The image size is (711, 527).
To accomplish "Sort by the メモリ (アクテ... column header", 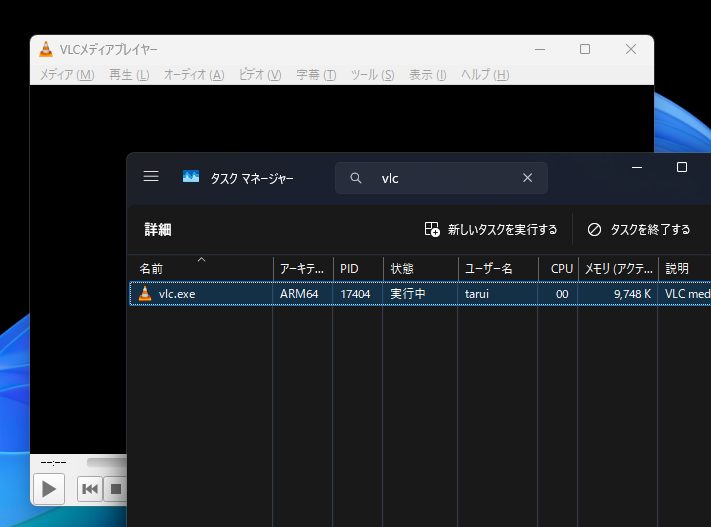I will 618,268.
